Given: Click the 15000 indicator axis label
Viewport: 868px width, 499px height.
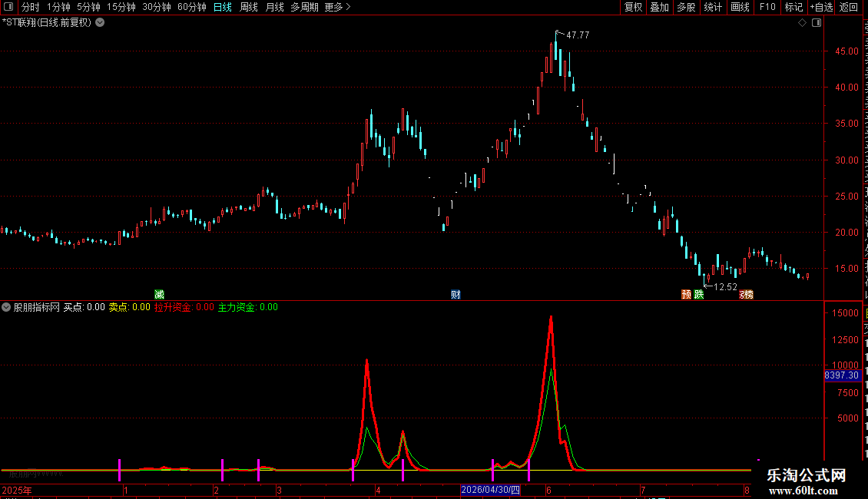Looking at the screenshot, I should coord(845,313).
